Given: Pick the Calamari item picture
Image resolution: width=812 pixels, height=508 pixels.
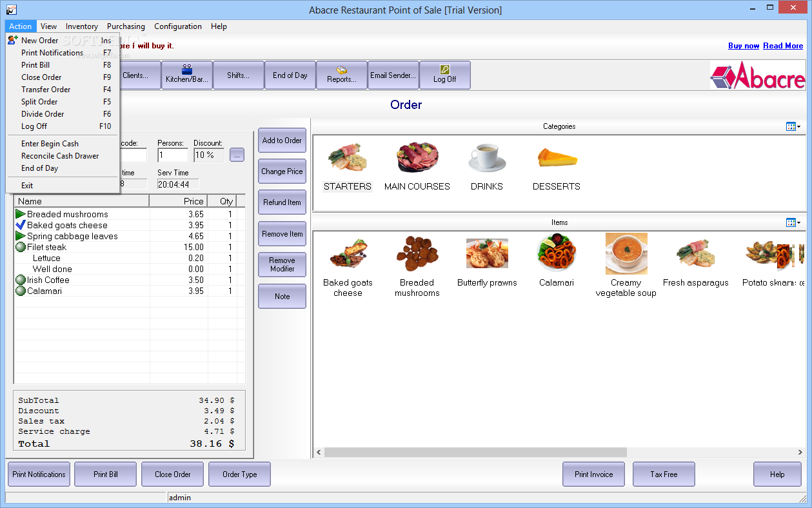Looking at the screenshot, I should click(x=557, y=254).
